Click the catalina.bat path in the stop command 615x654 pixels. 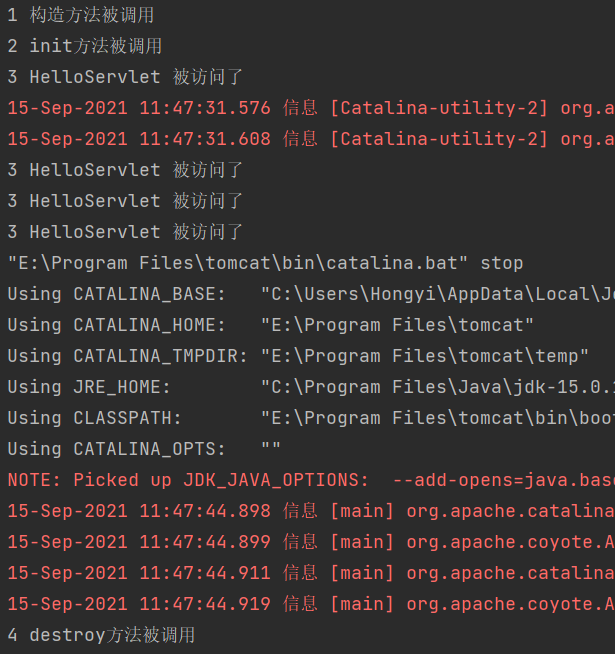[x=239, y=264]
